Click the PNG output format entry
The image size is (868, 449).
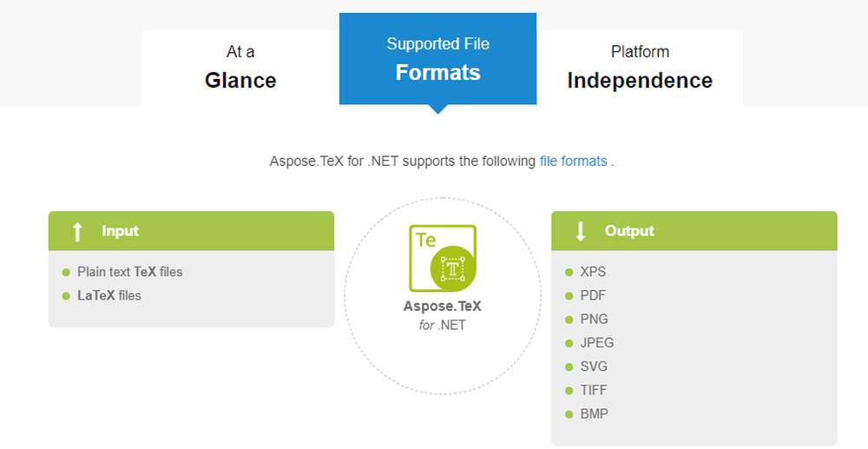594,319
